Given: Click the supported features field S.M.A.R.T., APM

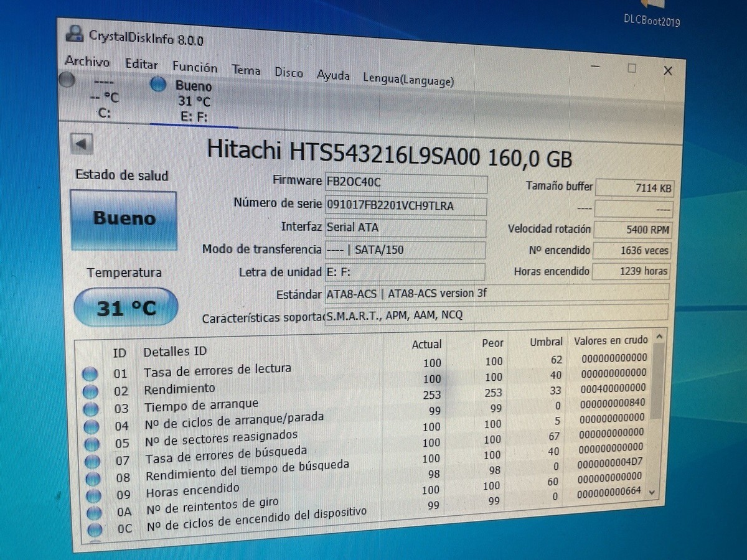Looking at the screenshot, I should coord(497,314).
